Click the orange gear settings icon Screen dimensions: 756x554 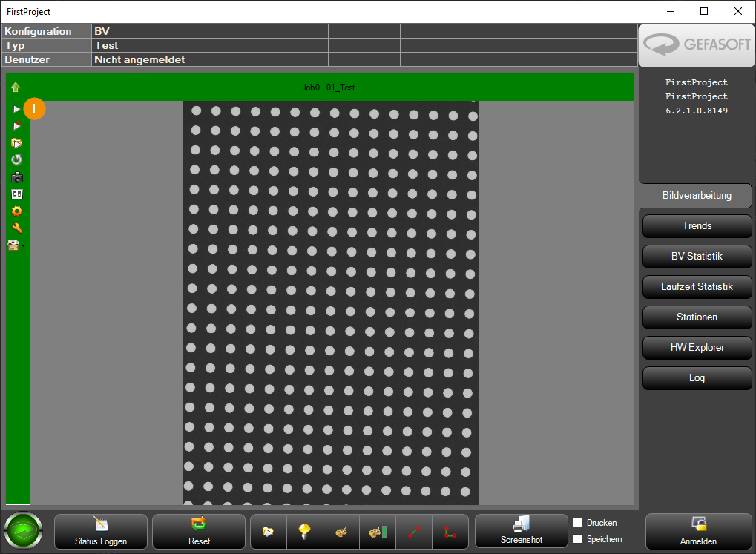pyautogui.click(x=17, y=211)
